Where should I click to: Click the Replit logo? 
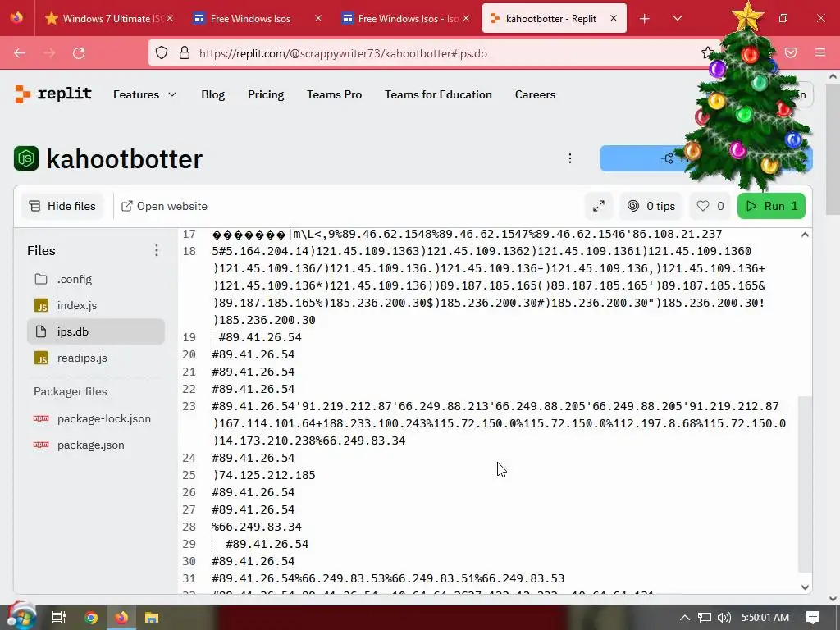point(53,94)
